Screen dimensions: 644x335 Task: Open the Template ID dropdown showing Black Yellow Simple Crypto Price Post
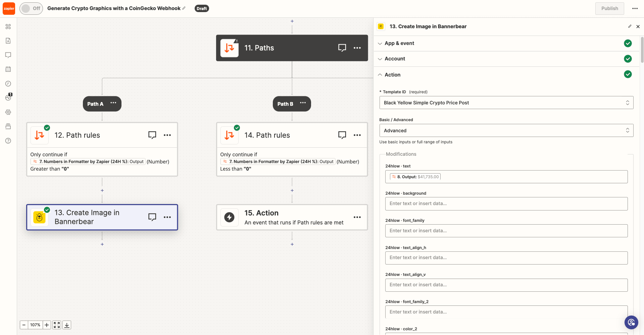[x=506, y=103]
